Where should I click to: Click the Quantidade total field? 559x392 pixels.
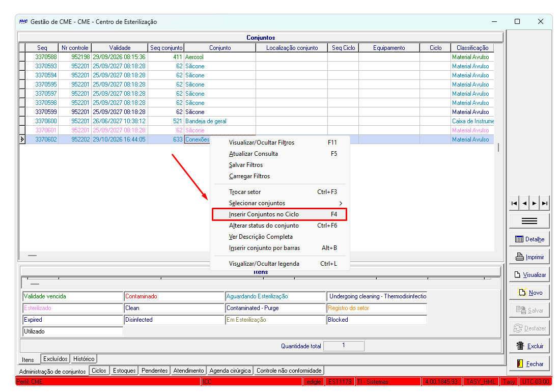[344, 346]
